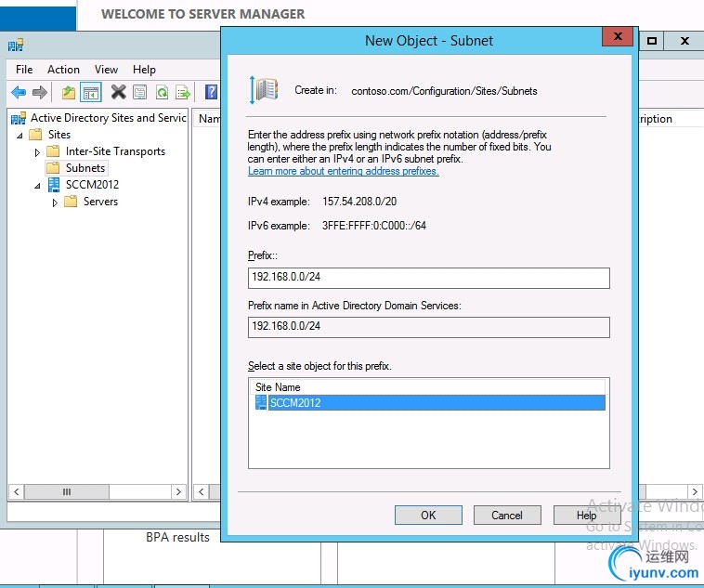Click tree pane scroll left arrow

[16, 491]
